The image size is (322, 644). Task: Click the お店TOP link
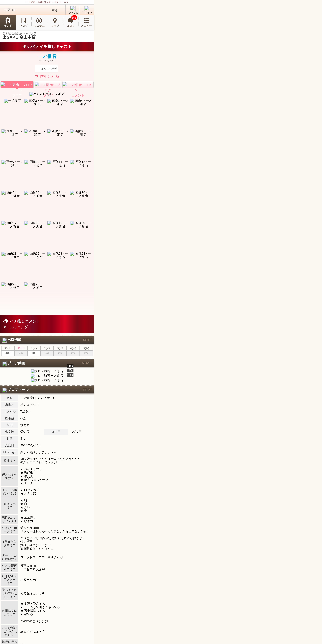[x=10, y=10]
